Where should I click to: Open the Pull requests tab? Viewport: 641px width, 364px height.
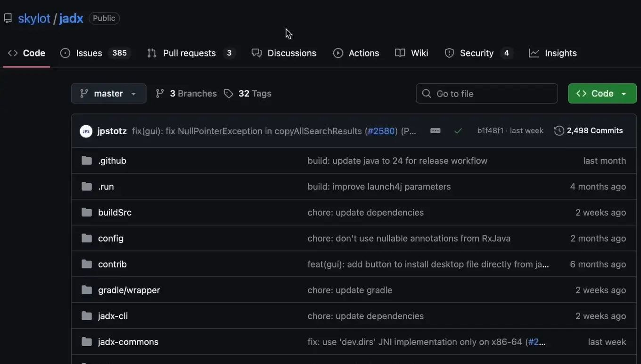pyautogui.click(x=191, y=53)
